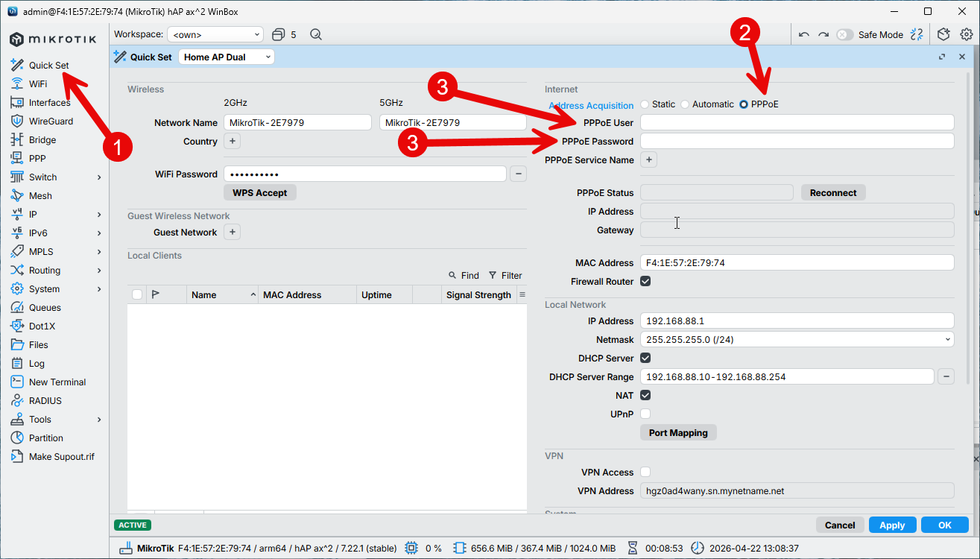Open the WireGuard sidebar icon

tap(16, 121)
